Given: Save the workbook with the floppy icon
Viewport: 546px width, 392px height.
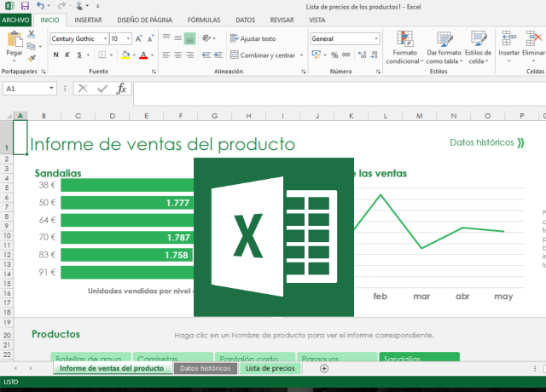Looking at the screenshot, I should pos(25,6).
